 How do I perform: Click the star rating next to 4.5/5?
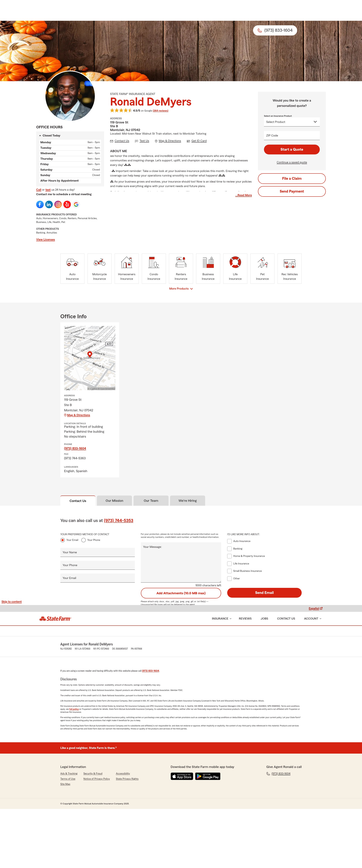click(x=121, y=110)
